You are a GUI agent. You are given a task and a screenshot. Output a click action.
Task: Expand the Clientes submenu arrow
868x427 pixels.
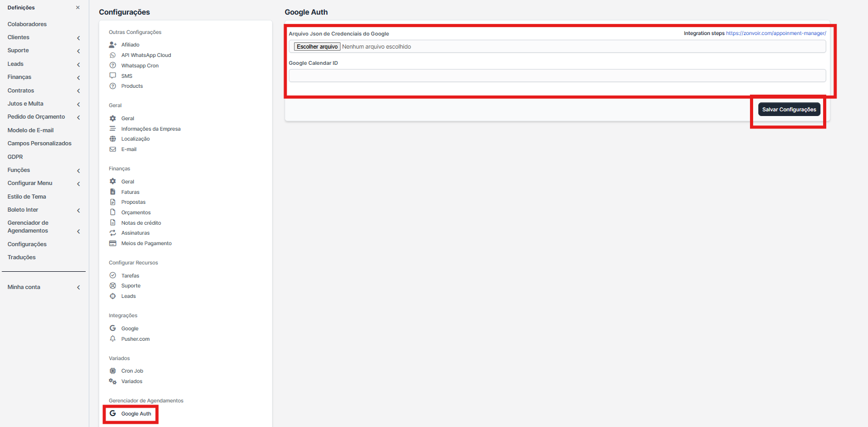tap(78, 38)
